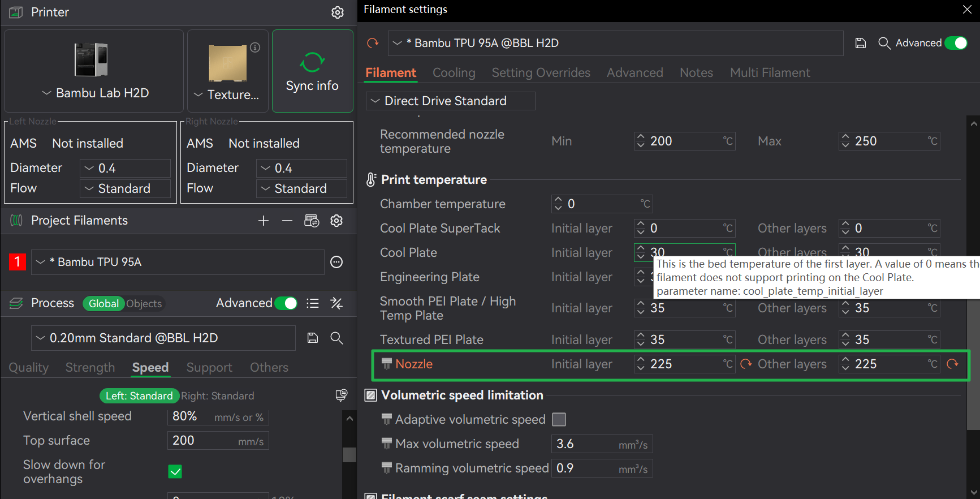Open the Setting Overrides tab

tap(541, 73)
